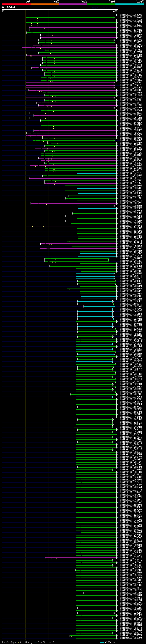Image resolution: width=146 pixels, height=644 pixels.
Task: Click the cyan alignment bar for UniRef100_Q93YH6
Action: click(96, 206)
